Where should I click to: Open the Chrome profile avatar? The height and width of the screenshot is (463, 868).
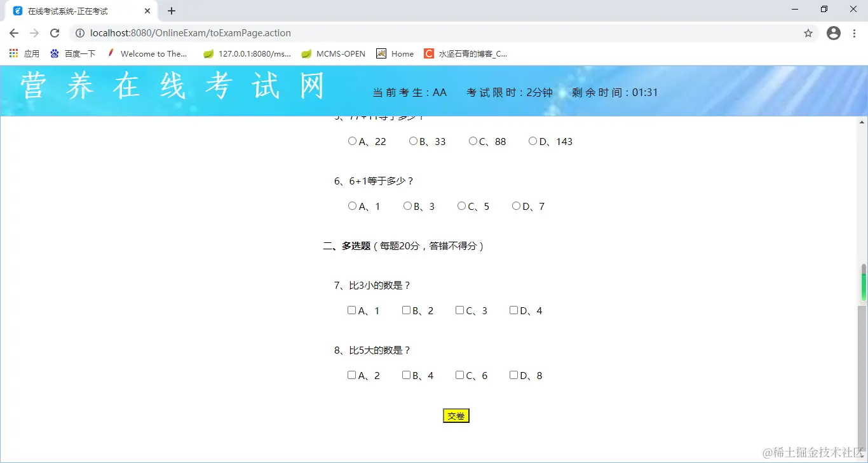pos(833,32)
